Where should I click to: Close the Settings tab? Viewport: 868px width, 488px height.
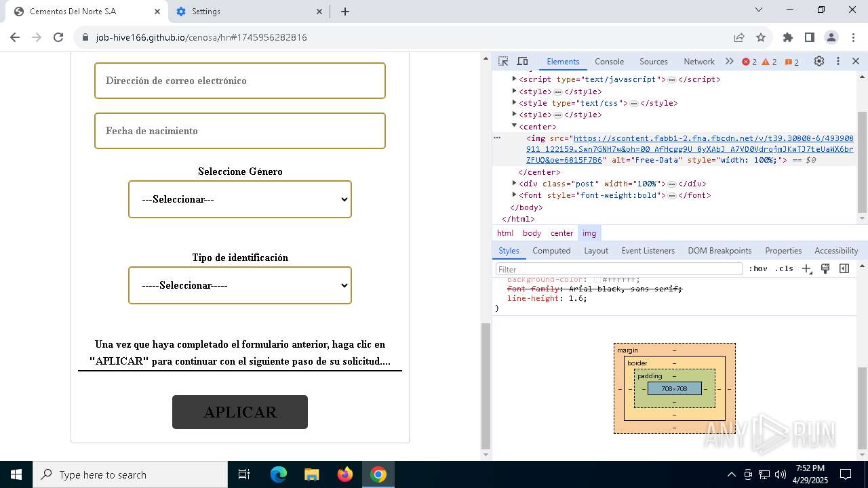coord(320,12)
